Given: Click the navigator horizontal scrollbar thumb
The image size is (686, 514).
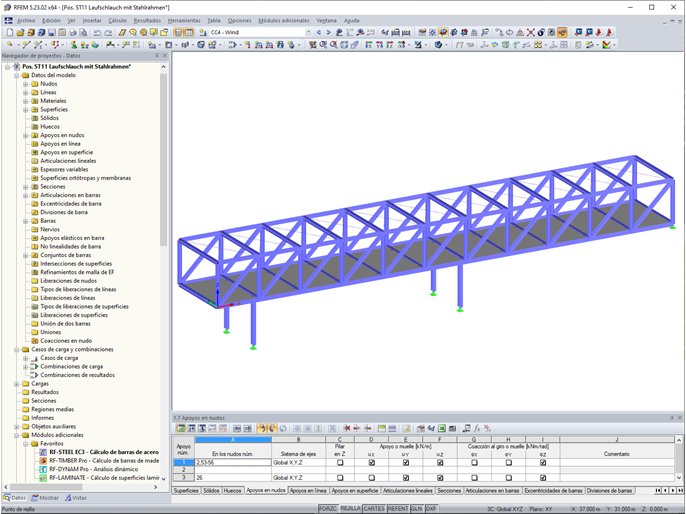Looking at the screenshot, I should [46, 487].
